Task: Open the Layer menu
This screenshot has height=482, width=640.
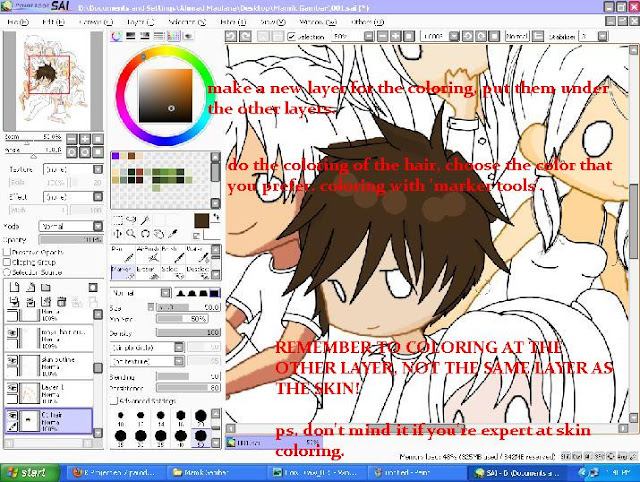Action: click(140, 22)
